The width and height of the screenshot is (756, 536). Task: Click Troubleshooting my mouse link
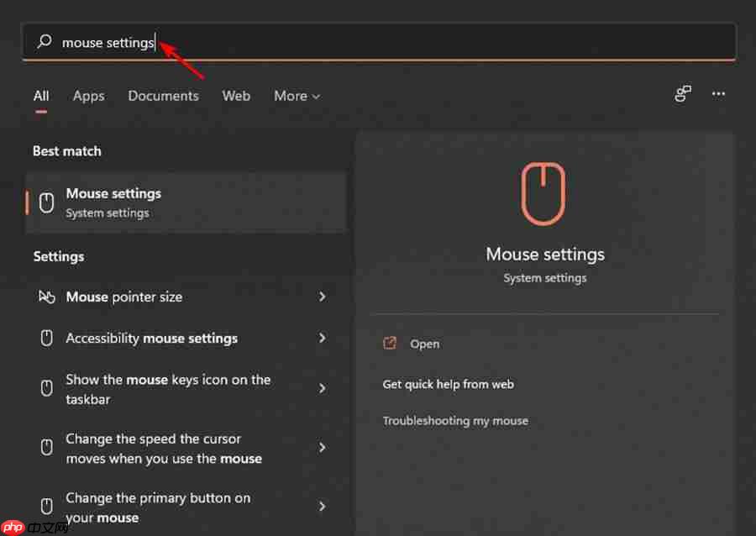point(455,420)
